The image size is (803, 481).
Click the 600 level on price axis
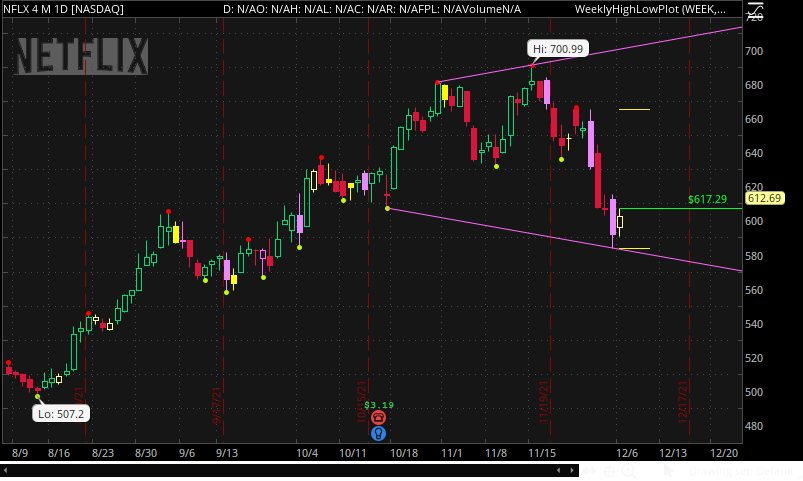tap(754, 221)
